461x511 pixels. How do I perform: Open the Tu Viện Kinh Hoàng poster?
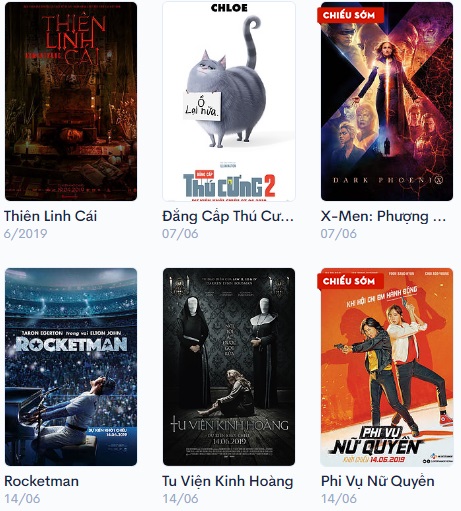(229, 367)
